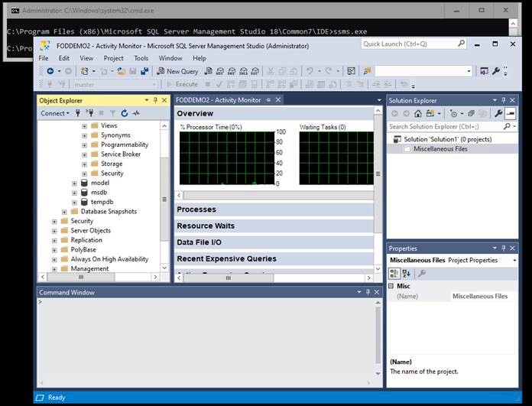
Task: Expand the Replication folder
Action: pos(54,240)
